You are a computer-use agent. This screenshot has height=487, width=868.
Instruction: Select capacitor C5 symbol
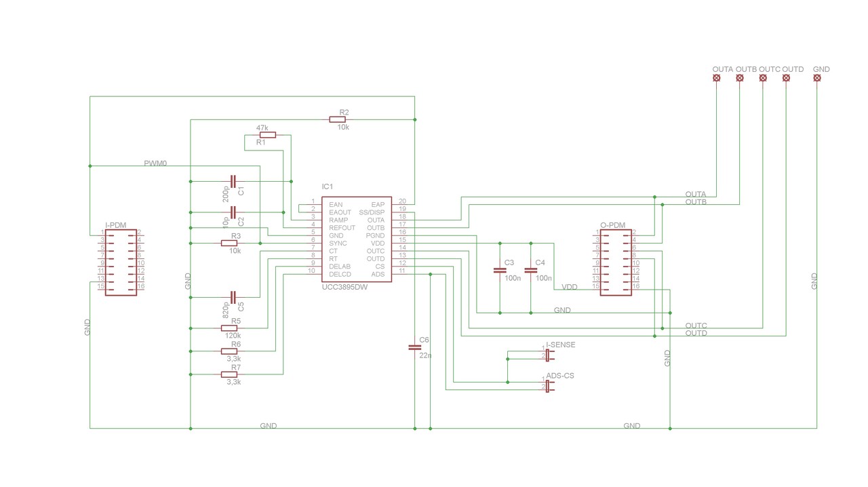pyautogui.click(x=233, y=297)
